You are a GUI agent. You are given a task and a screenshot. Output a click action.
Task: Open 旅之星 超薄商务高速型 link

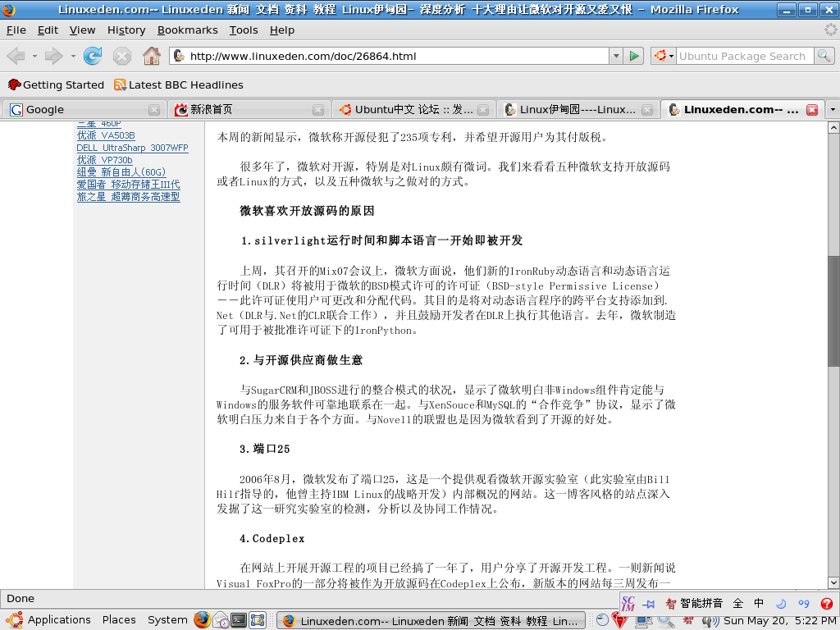coord(128,197)
